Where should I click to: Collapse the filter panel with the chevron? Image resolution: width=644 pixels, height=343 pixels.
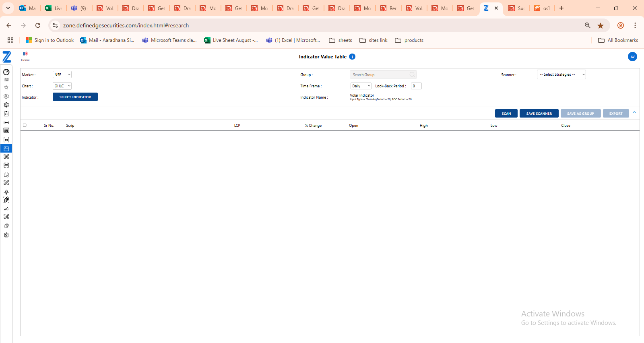coord(634,113)
